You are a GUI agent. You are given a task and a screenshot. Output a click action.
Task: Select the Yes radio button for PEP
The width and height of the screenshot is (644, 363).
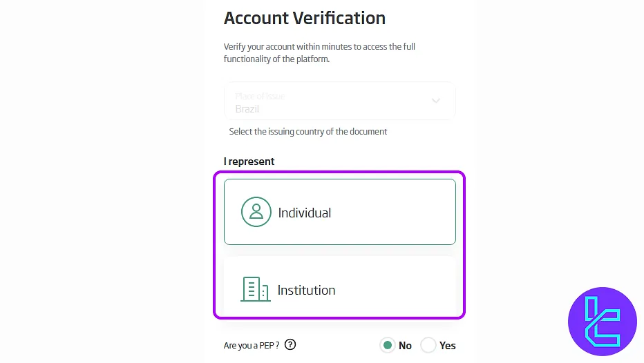click(x=428, y=345)
